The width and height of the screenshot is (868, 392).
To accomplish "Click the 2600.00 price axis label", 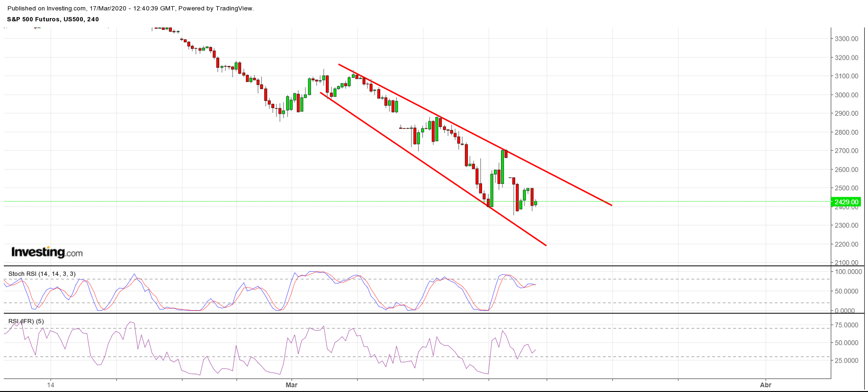I will 846,170.
